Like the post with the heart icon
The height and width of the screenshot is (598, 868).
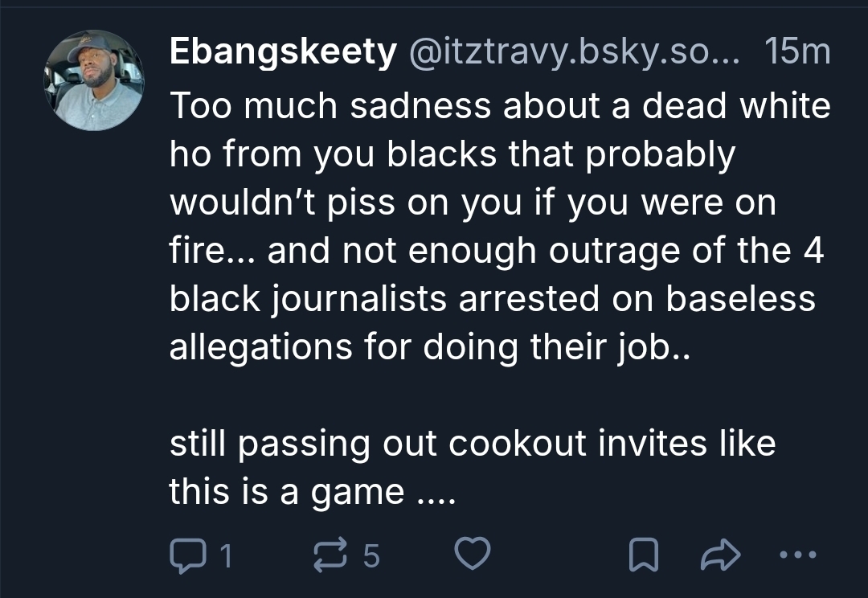click(473, 555)
